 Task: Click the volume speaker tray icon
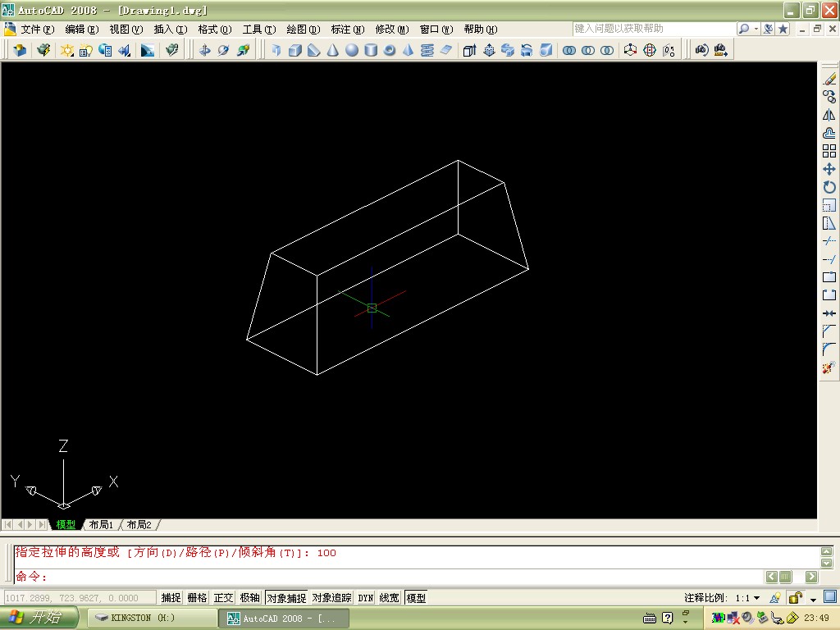tap(748, 618)
